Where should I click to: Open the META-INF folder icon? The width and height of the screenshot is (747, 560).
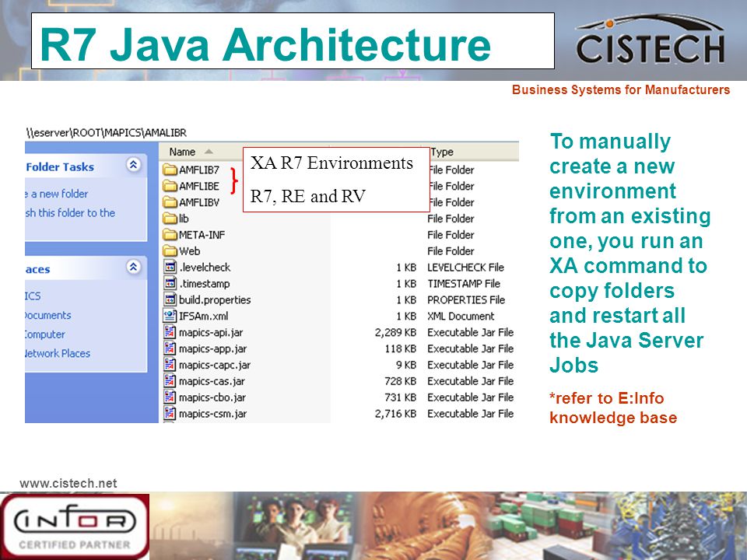(170, 235)
